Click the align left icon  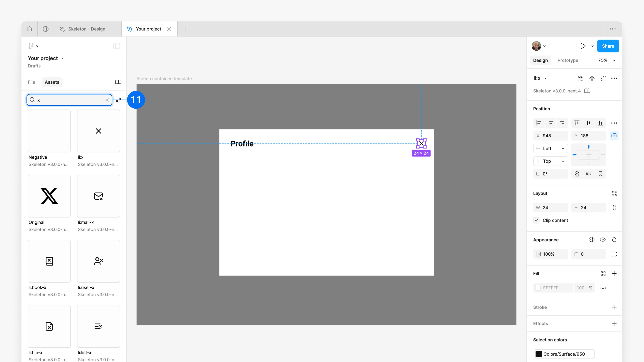539,123
